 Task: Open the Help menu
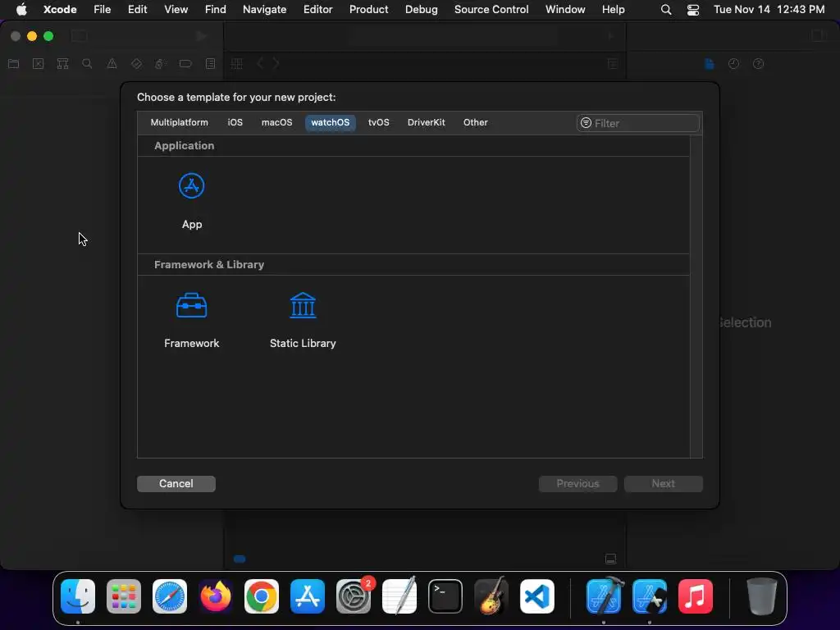pyautogui.click(x=613, y=9)
